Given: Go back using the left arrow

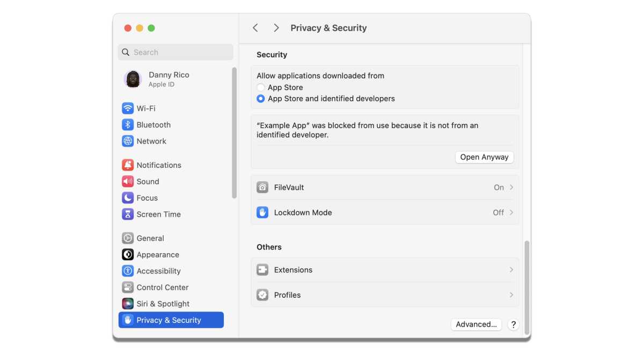Looking at the screenshot, I should pos(255,28).
